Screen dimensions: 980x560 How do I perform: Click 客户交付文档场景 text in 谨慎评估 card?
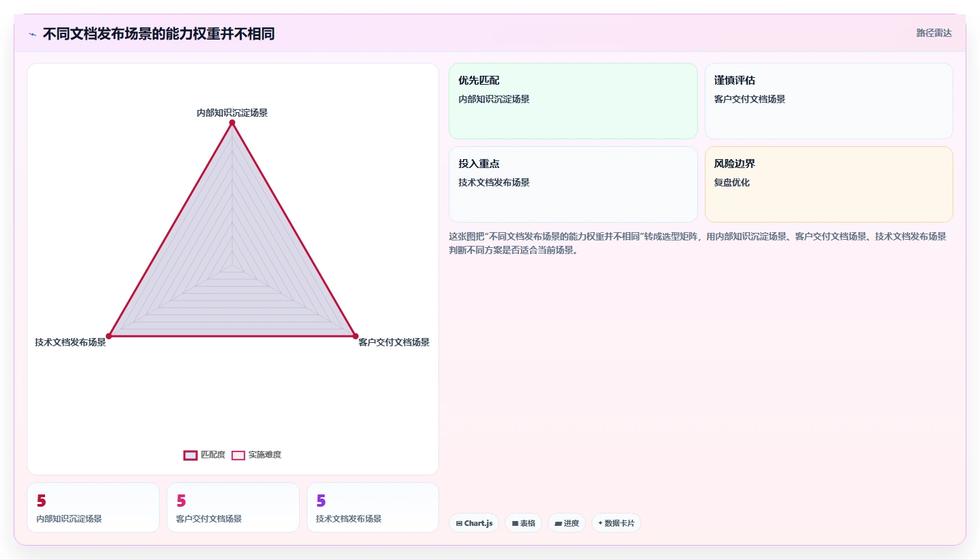[x=750, y=100]
